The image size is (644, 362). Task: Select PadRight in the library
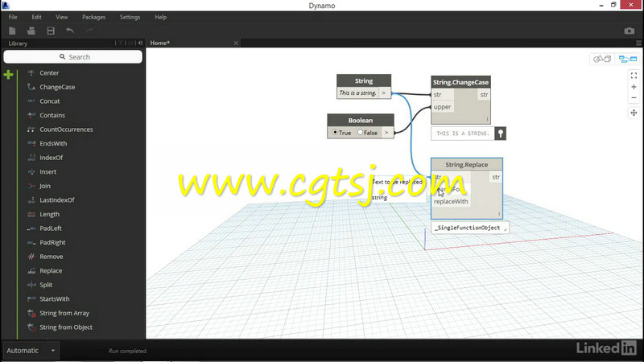click(x=52, y=243)
